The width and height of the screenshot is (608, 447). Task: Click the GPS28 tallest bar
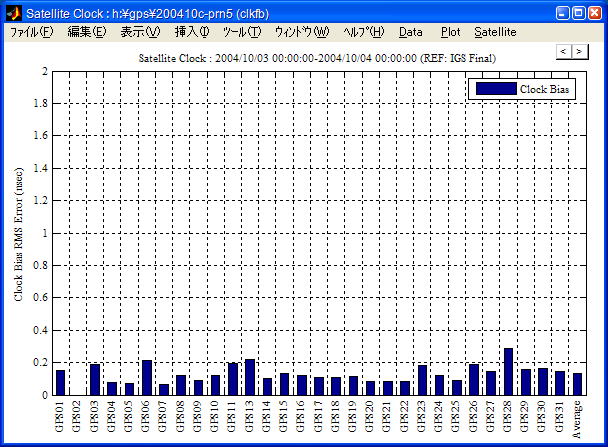pyautogui.click(x=508, y=371)
